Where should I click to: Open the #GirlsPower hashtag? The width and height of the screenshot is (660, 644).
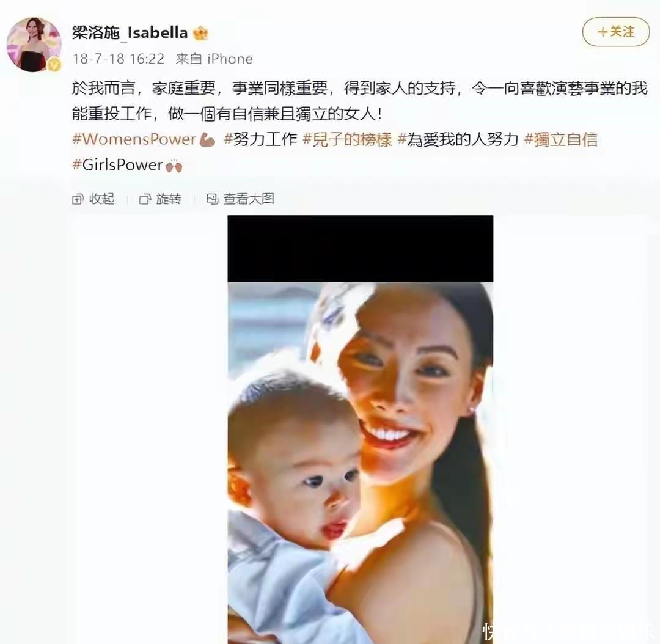(x=127, y=164)
